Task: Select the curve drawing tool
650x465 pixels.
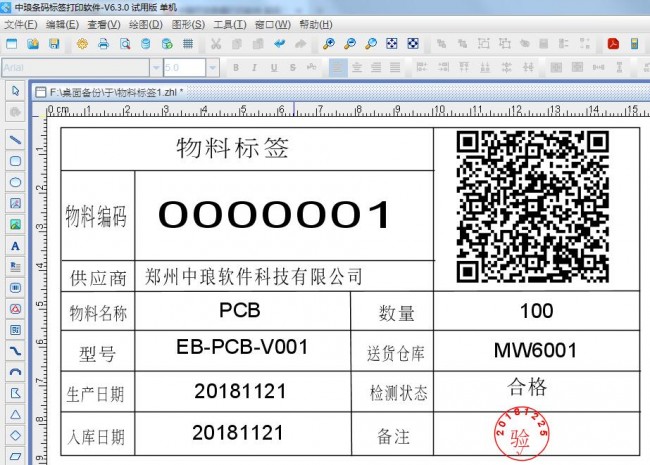Action: [15, 351]
